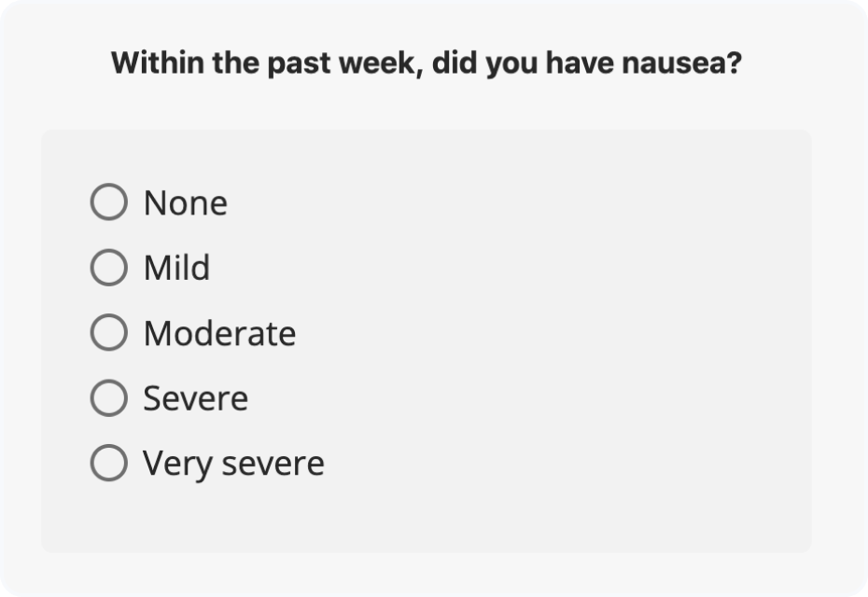The image size is (868, 597).
Task: Click the 'Severe' label text
Action: coord(195,398)
